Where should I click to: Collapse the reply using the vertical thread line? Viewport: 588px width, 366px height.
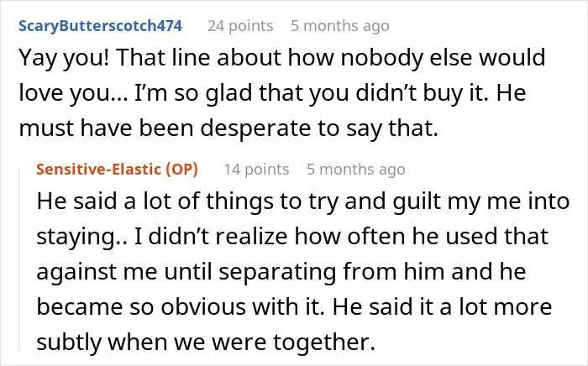(x=19, y=259)
